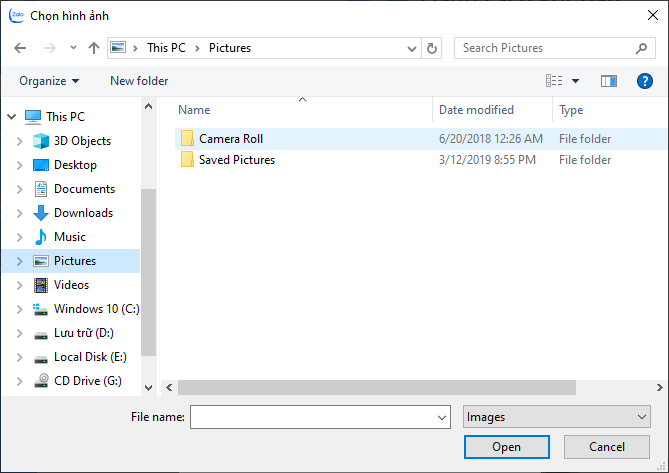Open the Organize menu
The height and width of the screenshot is (473, 669).
[49, 81]
